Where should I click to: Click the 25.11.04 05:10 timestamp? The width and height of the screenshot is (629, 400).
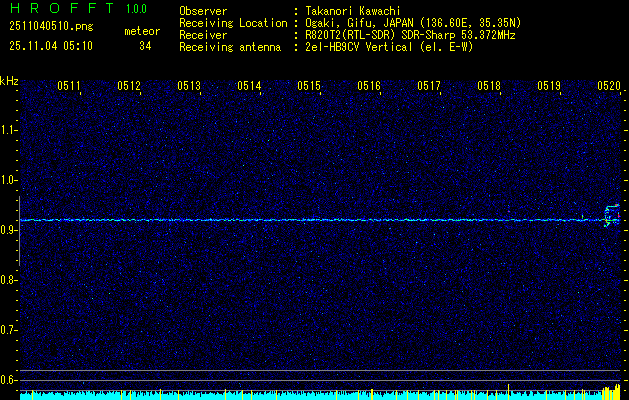click(51, 46)
